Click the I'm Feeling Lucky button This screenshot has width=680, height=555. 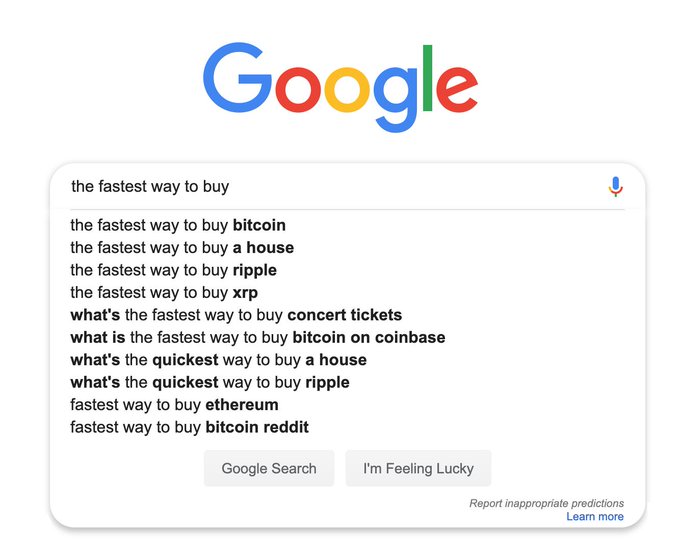coord(418,468)
